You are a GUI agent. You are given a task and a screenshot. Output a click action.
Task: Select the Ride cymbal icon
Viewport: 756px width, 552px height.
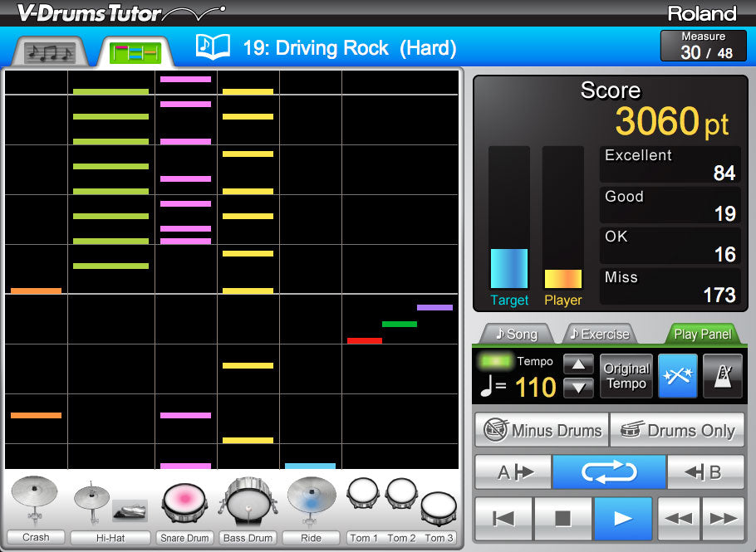[x=311, y=498]
